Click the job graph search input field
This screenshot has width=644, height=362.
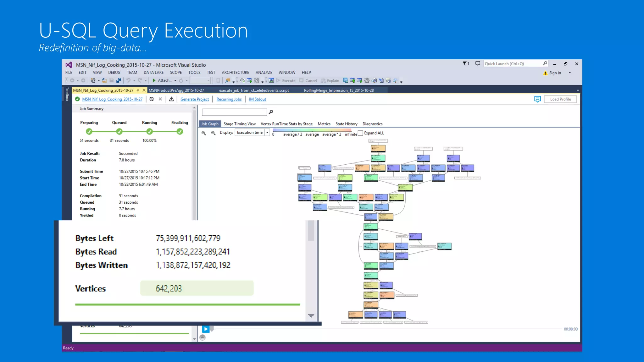[x=234, y=112]
